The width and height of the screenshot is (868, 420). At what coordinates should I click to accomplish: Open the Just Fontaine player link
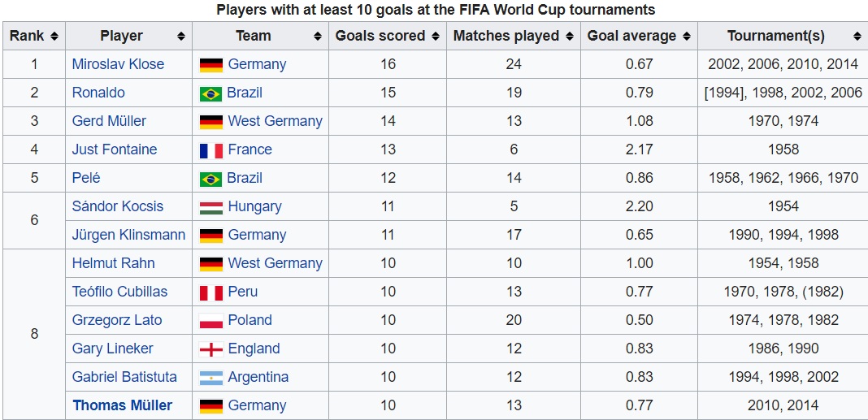pos(115,149)
